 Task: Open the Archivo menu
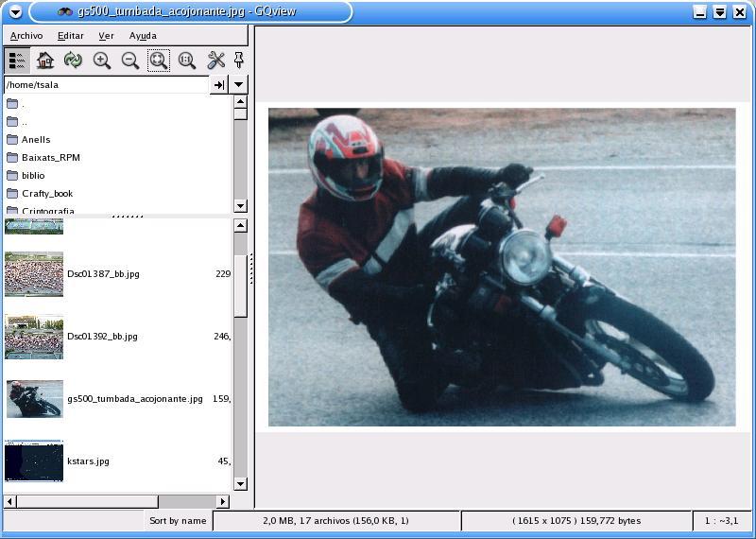tap(26, 36)
